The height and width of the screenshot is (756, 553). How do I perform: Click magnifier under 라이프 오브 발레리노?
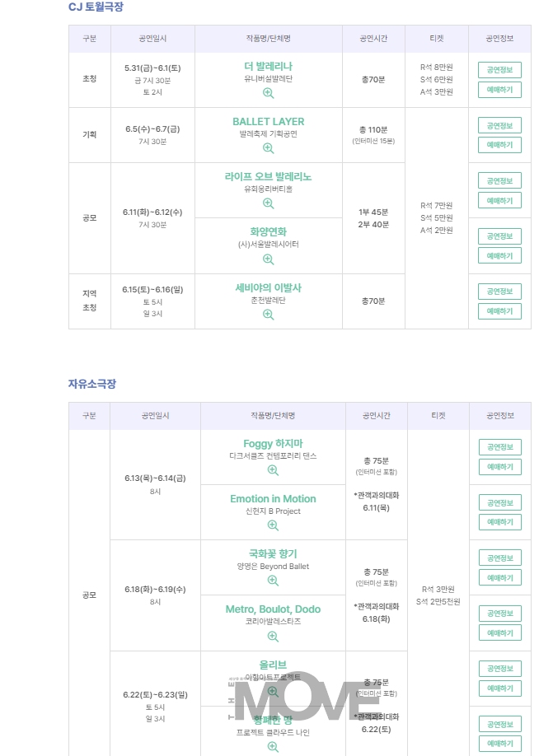tap(269, 203)
